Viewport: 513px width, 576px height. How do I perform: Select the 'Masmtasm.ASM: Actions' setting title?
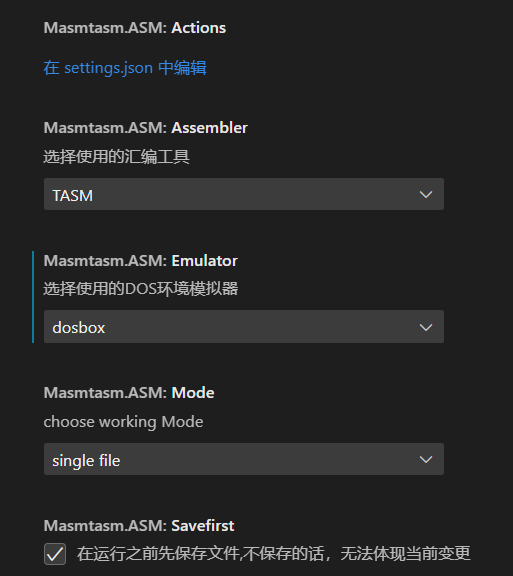click(x=135, y=28)
